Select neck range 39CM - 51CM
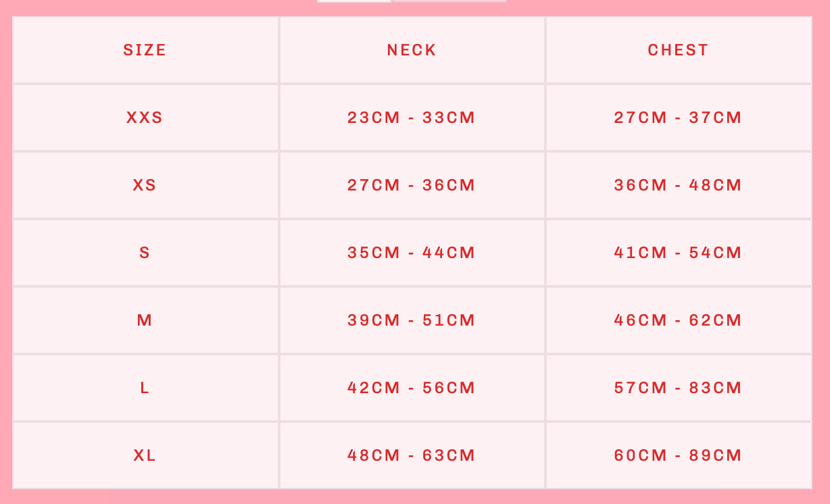Screen dimensions: 830x504 coord(412,320)
